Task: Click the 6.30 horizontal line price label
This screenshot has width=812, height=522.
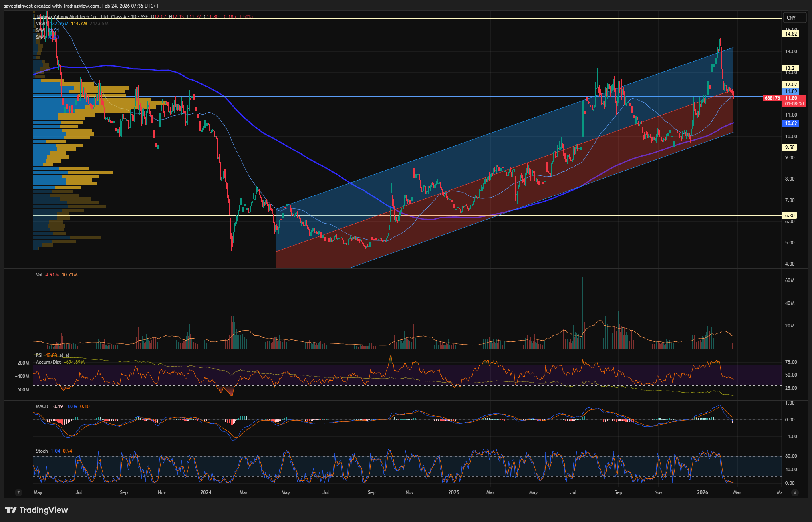Action: [x=790, y=215]
